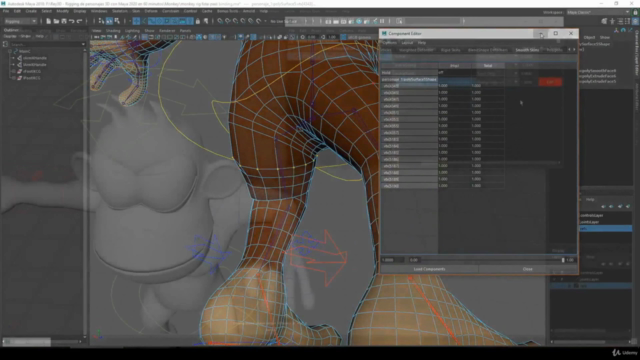The width and height of the screenshot is (640, 360).
Task: Open Channel Box Show menu
Action: (604, 37)
